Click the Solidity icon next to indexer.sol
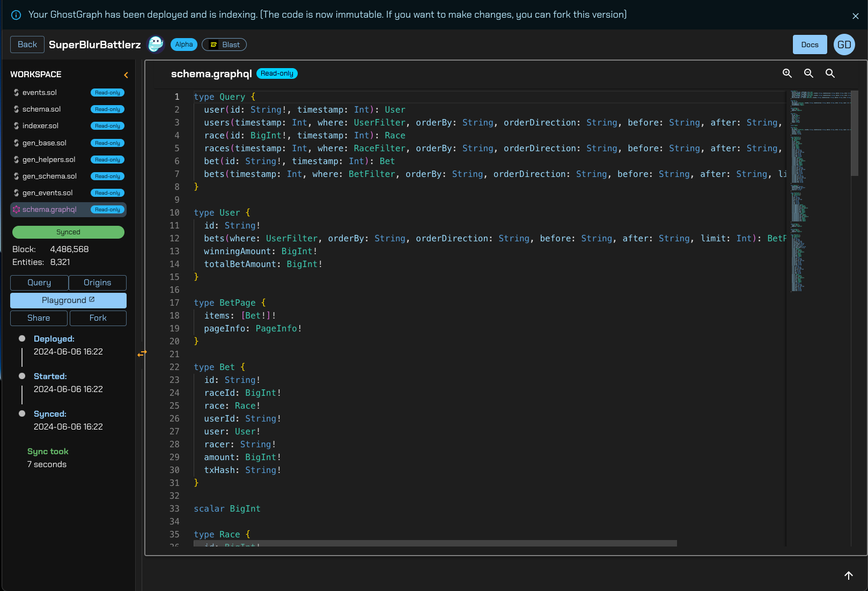The width and height of the screenshot is (868, 591). 16,125
